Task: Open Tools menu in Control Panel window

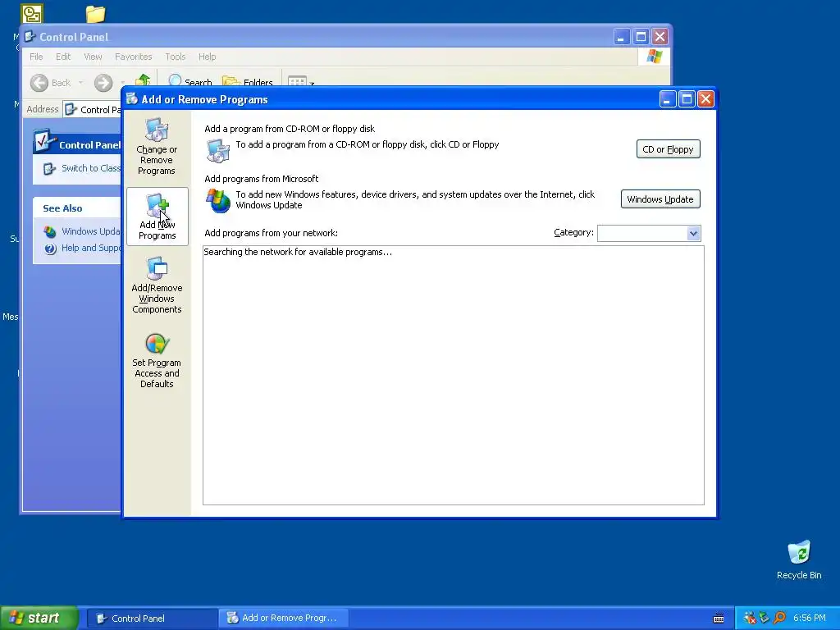Action: click(x=176, y=57)
